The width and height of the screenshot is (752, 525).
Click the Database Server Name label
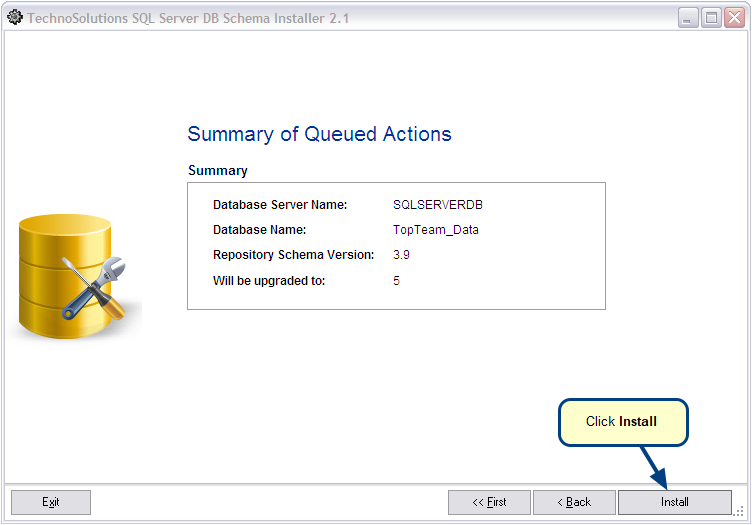tap(280, 205)
